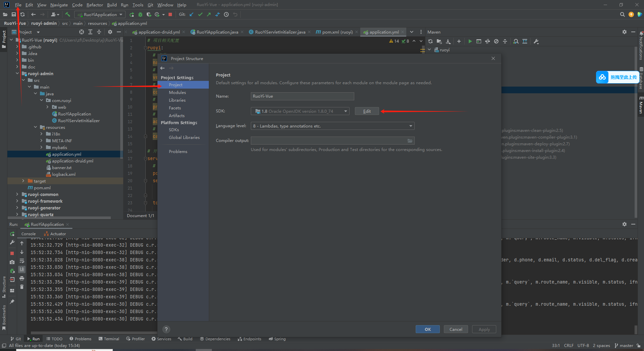Click Git Push green arrow icon
This screenshot has width=644, height=351.
(209, 14)
